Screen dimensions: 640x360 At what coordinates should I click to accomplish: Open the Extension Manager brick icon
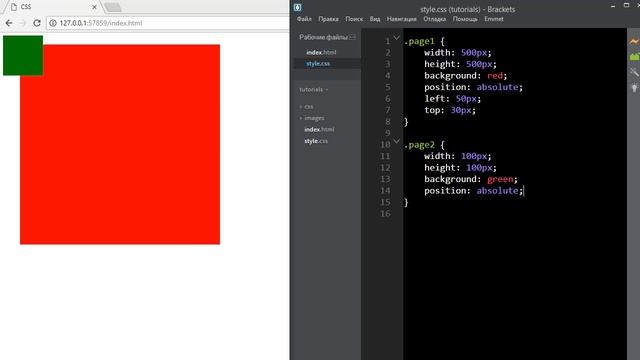click(x=634, y=57)
